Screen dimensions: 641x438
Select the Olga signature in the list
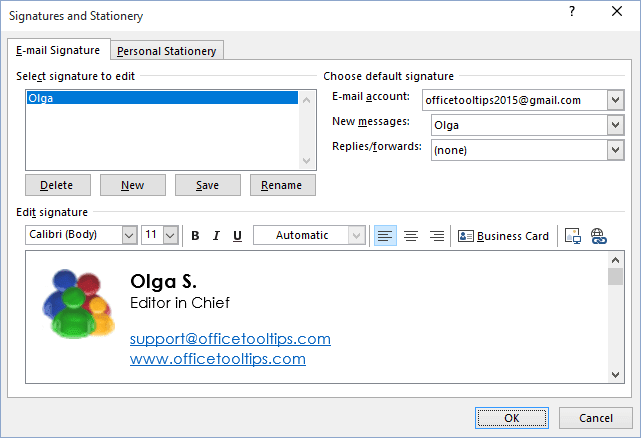[x=160, y=98]
